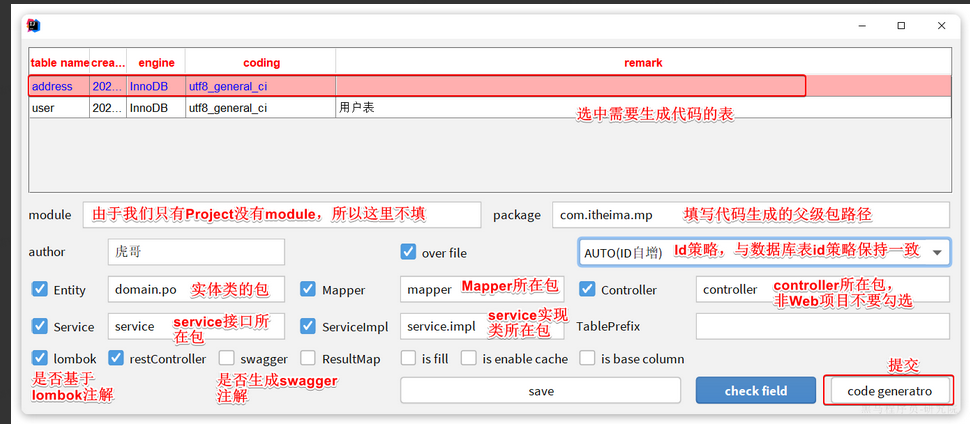Click the engine column header
The height and width of the screenshot is (424, 970).
pos(156,63)
